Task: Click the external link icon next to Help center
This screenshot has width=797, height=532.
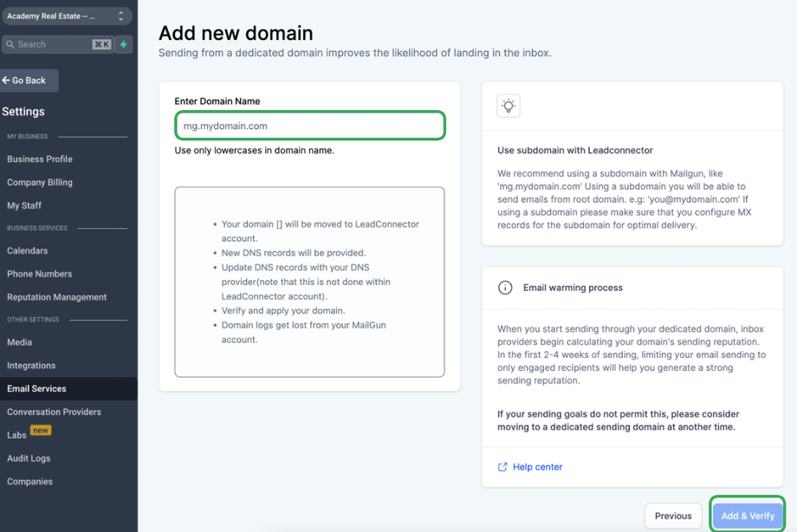Action: click(502, 467)
